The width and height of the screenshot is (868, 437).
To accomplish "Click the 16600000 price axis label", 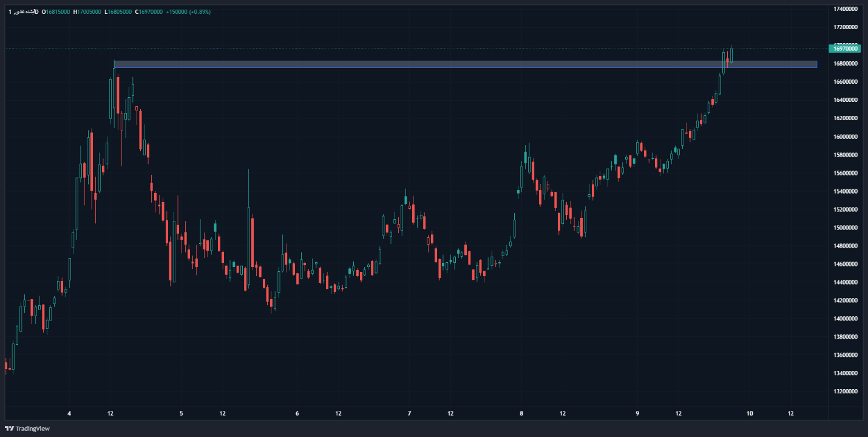I will point(846,82).
